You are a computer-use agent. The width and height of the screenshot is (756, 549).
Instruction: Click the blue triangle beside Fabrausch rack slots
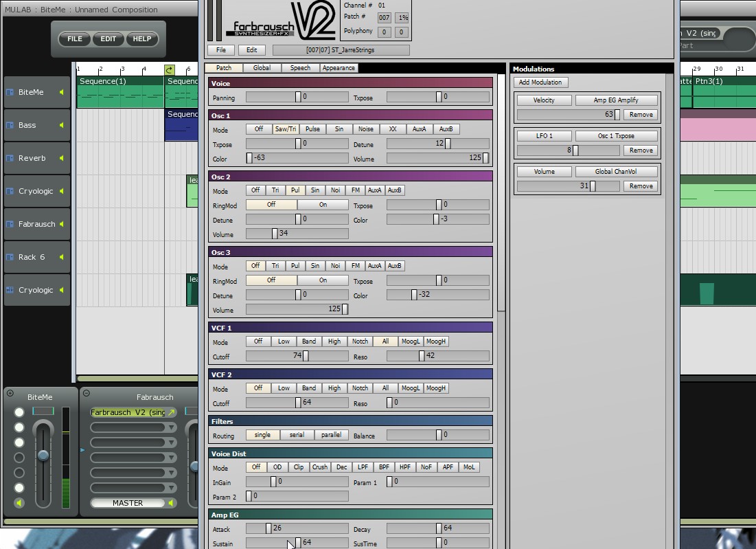(82, 450)
